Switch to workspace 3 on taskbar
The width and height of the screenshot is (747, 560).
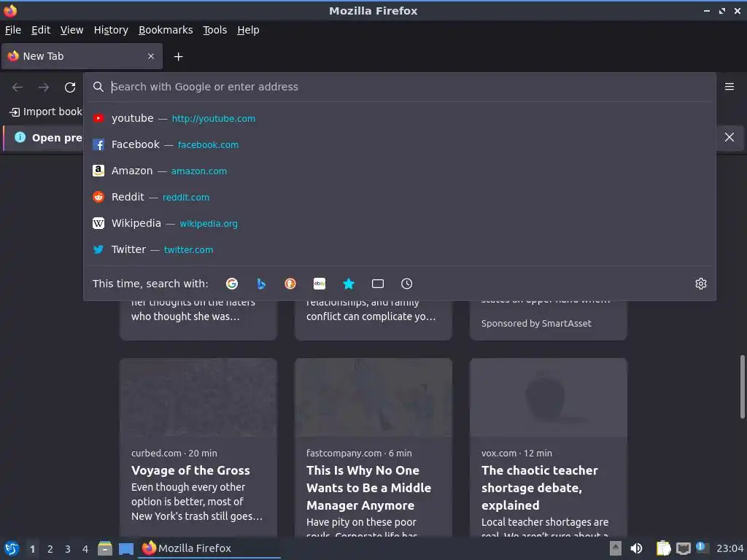pos(68,549)
